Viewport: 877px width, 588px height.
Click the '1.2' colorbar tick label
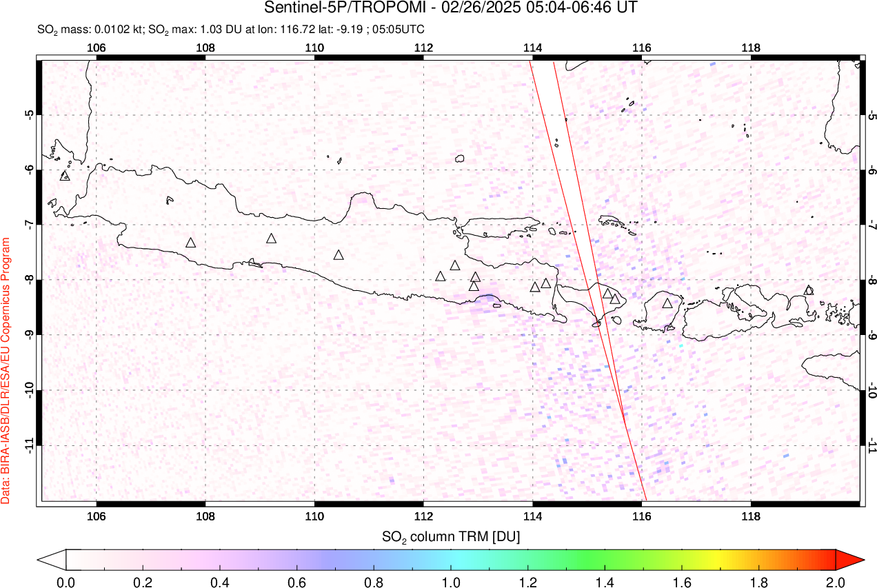click(528, 582)
